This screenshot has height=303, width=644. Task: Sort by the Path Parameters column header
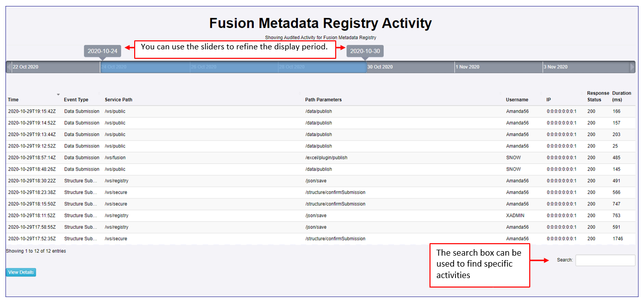323,100
